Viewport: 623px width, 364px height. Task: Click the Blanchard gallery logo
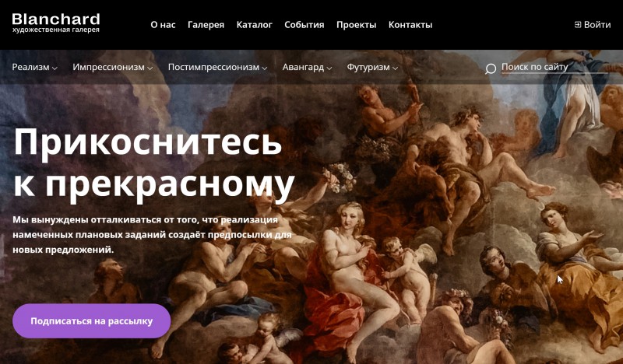tap(56, 23)
